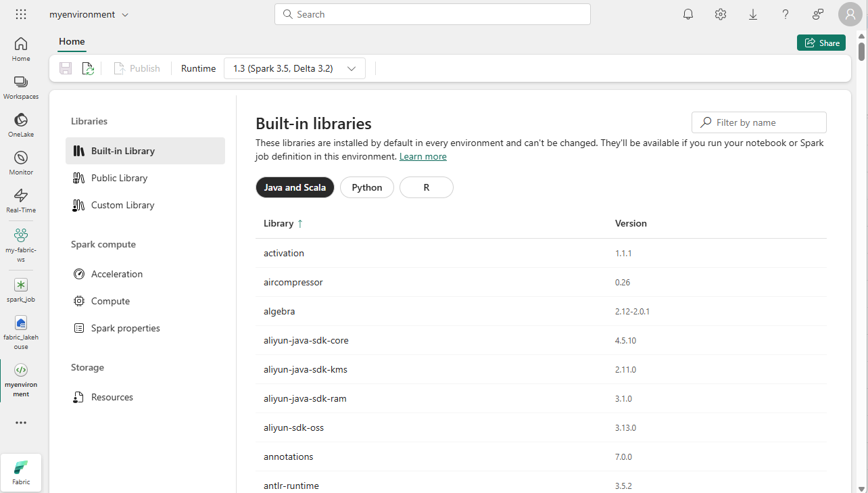Open Resources under Storage
This screenshot has width=868, height=493.
[x=145, y=397]
